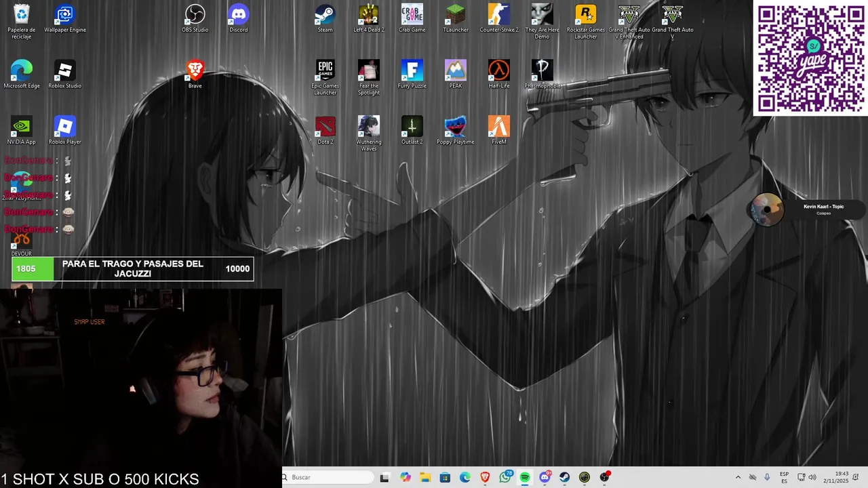Open Task View from the taskbar
The width and height of the screenshot is (868, 488).
click(x=384, y=477)
